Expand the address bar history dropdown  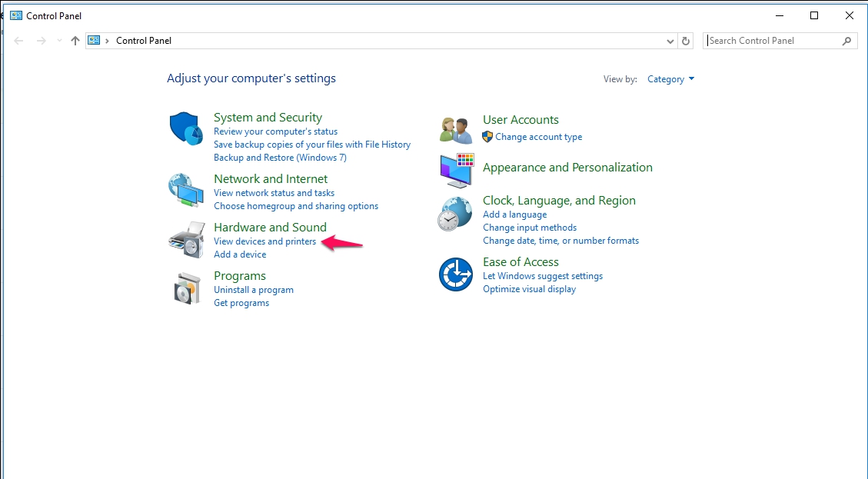(670, 41)
